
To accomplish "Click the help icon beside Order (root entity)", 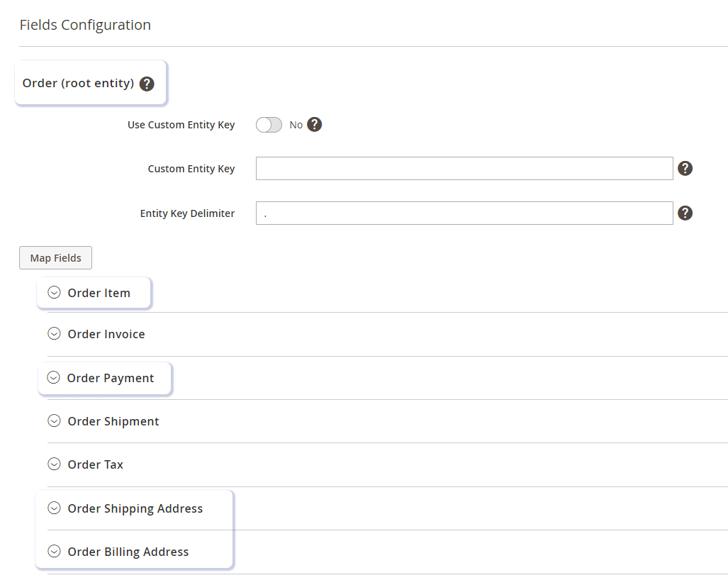I will click(147, 83).
